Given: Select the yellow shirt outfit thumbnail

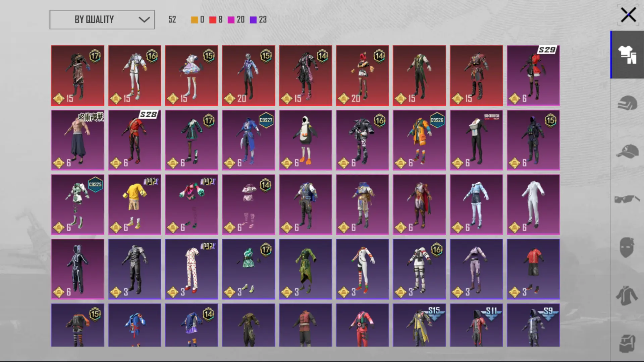Looking at the screenshot, I should click(x=135, y=204).
